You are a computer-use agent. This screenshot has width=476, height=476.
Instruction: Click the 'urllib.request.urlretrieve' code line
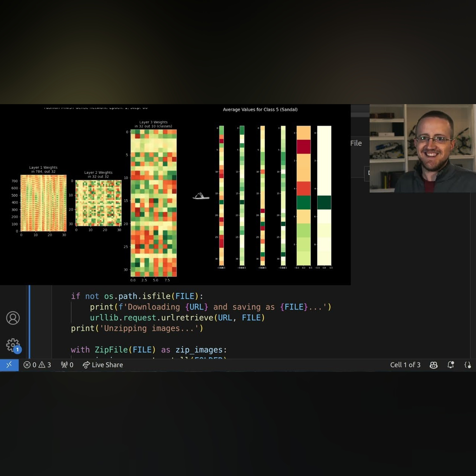point(177,318)
